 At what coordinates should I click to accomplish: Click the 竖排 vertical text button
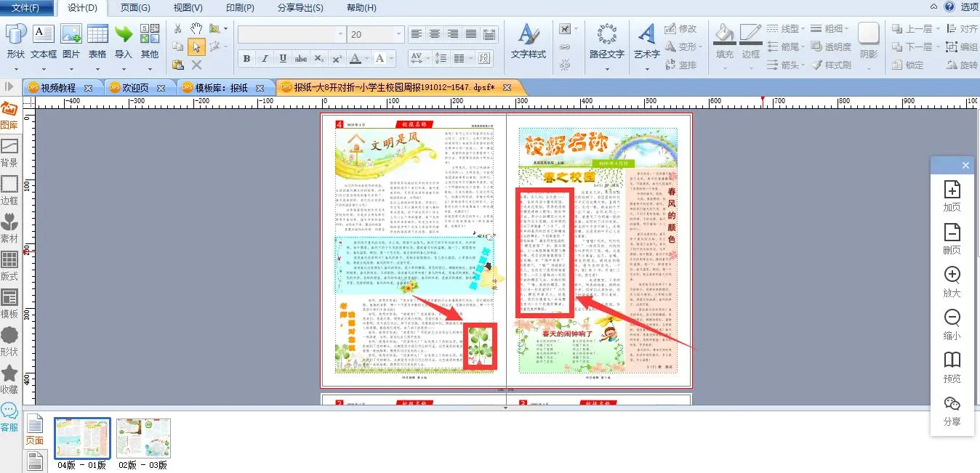coord(680,65)
